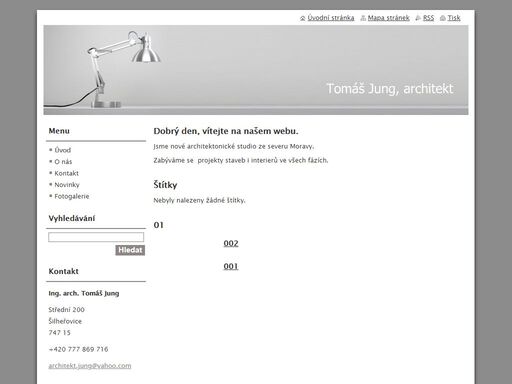The height and width of the screenshot is (384, 512).
Task: Open Novinky in the sidebar menu
Action: (67, 185)
